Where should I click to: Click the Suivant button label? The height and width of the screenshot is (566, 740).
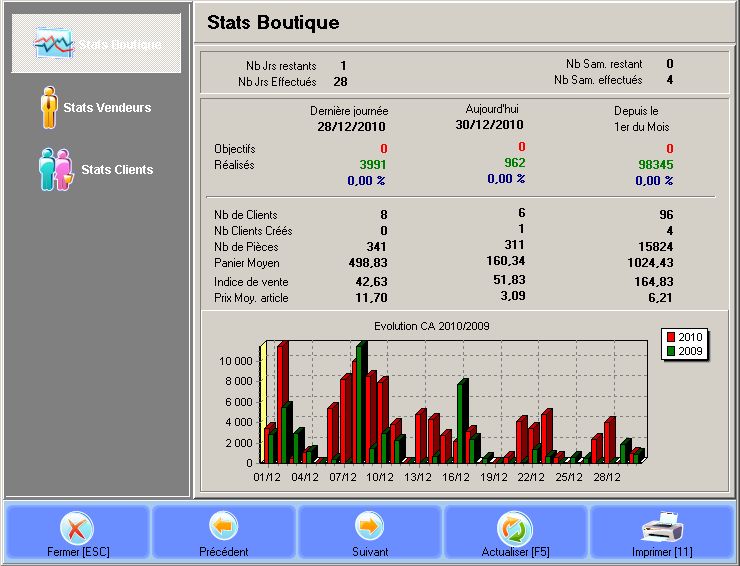coord(370,551)
